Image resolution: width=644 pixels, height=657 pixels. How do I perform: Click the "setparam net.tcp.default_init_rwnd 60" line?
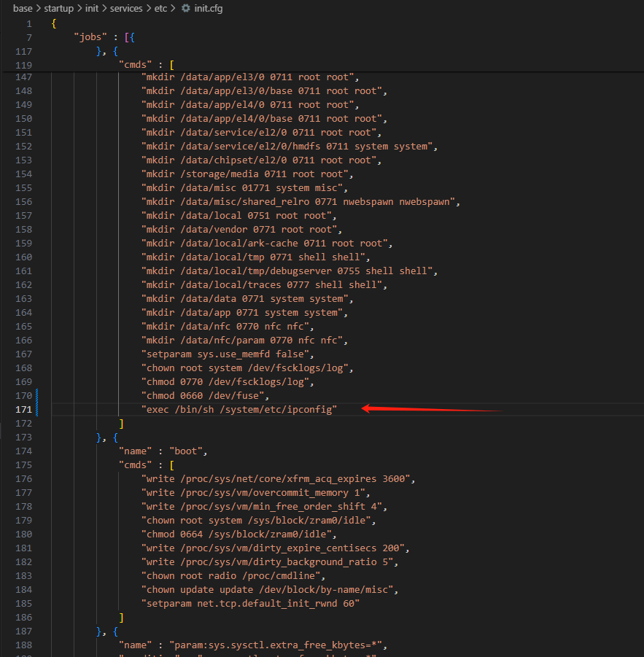click(251, 603)
